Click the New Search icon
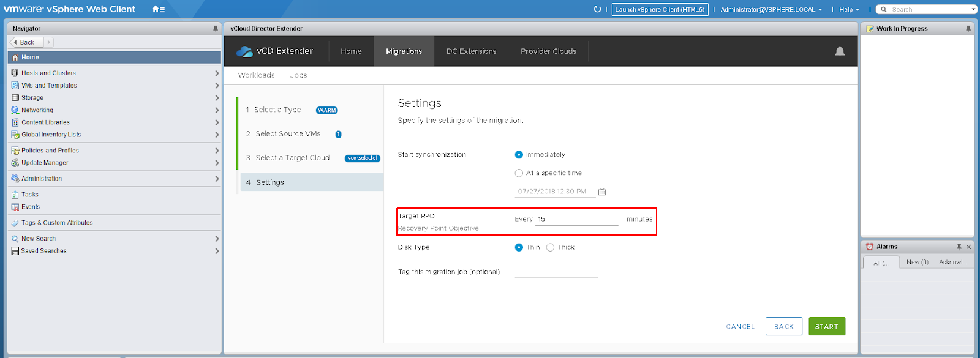This screenshot has width=980, height=358. pos(15,239)
